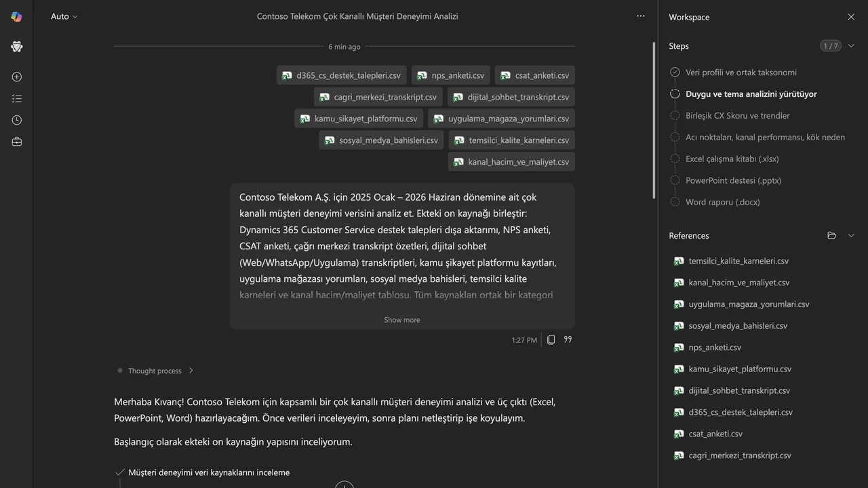Viewport: 868px width, 488px height.
Task: Collapse the Steps section chevron
Action: [x=852, y=46]
